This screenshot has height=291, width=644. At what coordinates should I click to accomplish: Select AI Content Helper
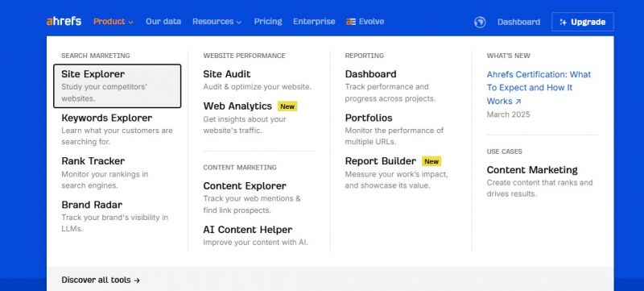(x=255, y=235)
